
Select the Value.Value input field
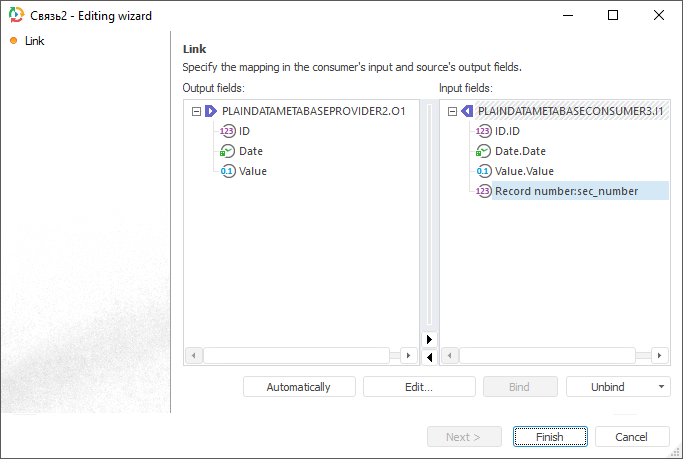[x=524, y=171]
